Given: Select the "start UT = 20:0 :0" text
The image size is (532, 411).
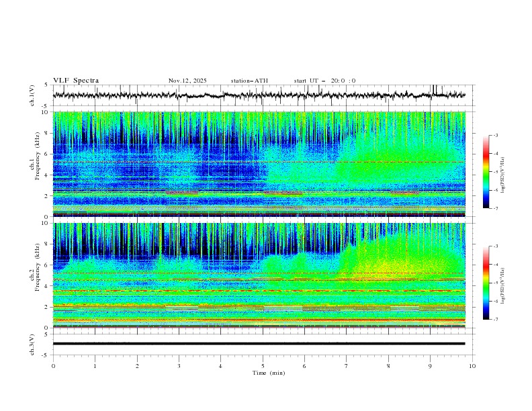Looking at the screenshot, I should point(324,81).
